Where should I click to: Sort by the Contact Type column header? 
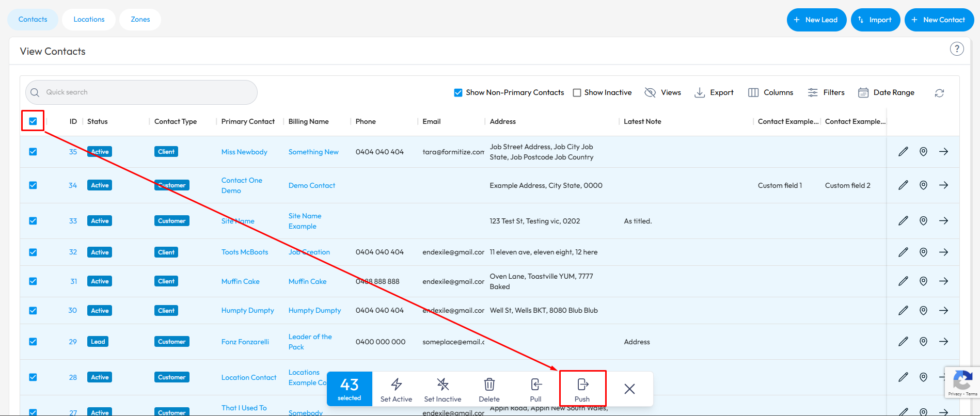click(x=176, y=121)
